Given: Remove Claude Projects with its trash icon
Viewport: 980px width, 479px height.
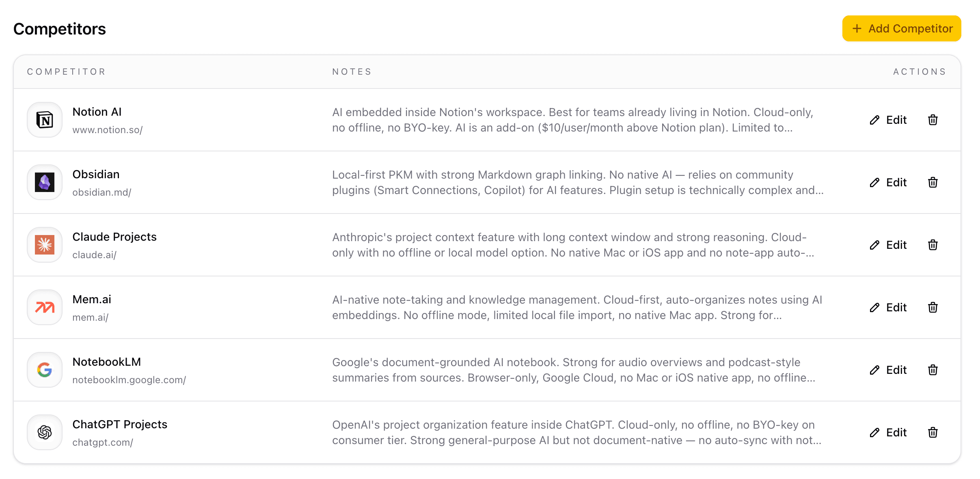Looking at the screenshot, I should tap(933, 245).
